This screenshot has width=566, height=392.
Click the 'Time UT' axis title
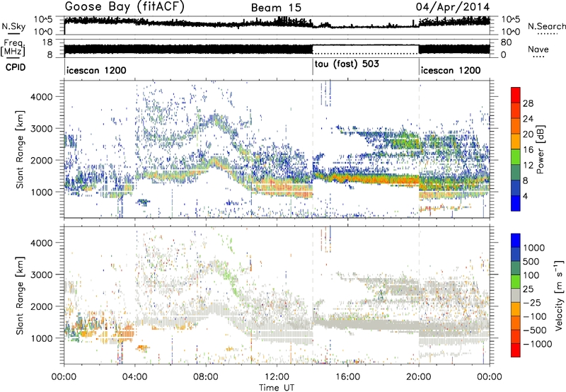[x=277, y=387]
